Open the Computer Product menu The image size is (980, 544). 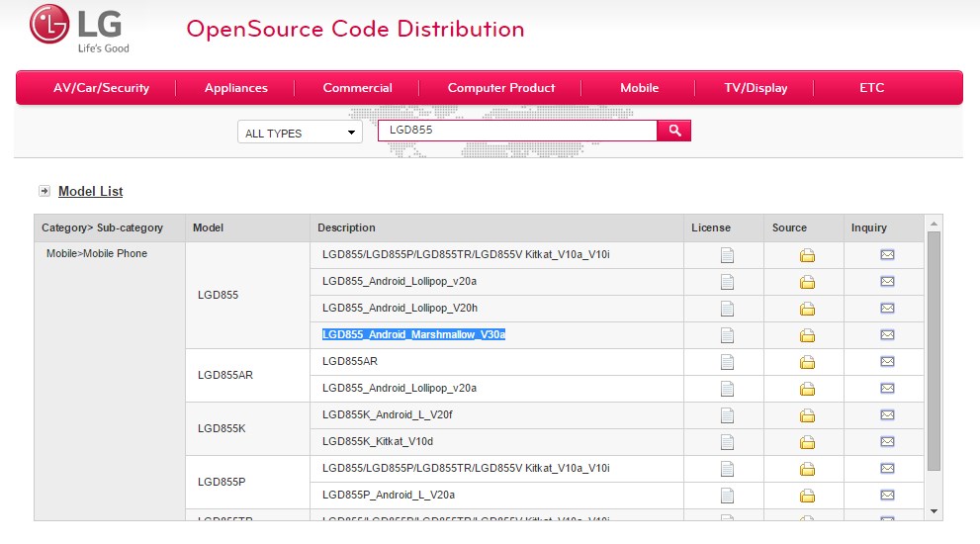(501, 88)
